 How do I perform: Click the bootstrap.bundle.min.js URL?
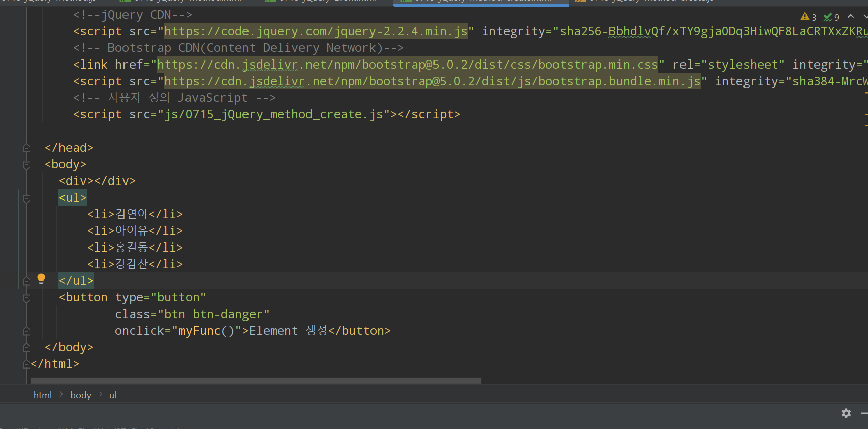pos(432,81)
